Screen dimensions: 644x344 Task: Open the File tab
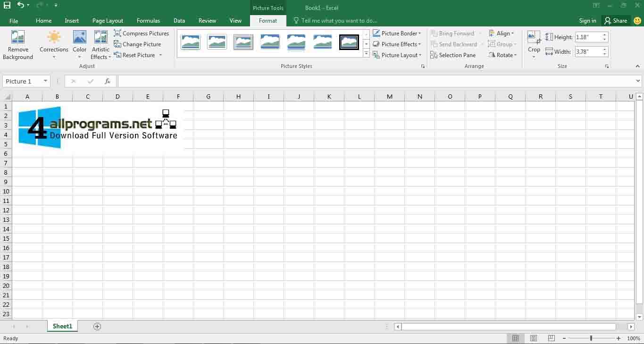tap(14, 21)
